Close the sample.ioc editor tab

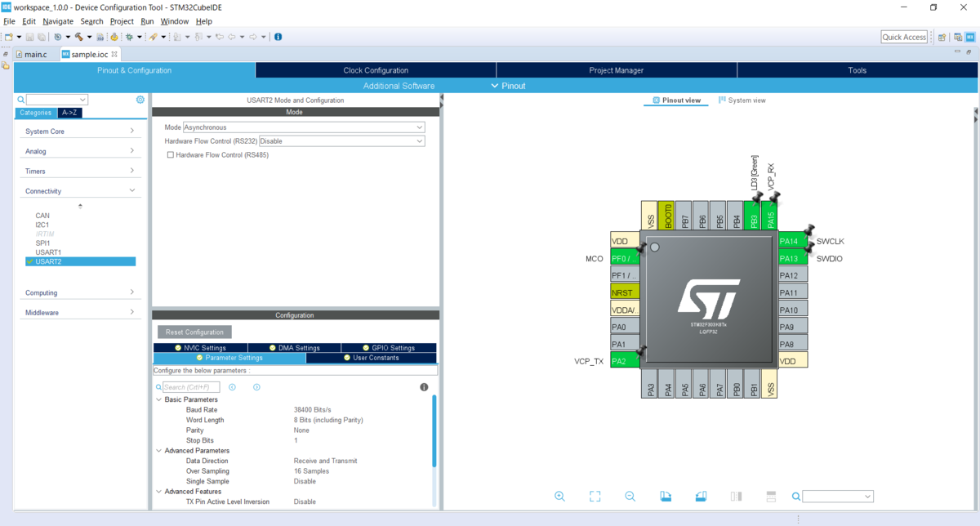114,54
